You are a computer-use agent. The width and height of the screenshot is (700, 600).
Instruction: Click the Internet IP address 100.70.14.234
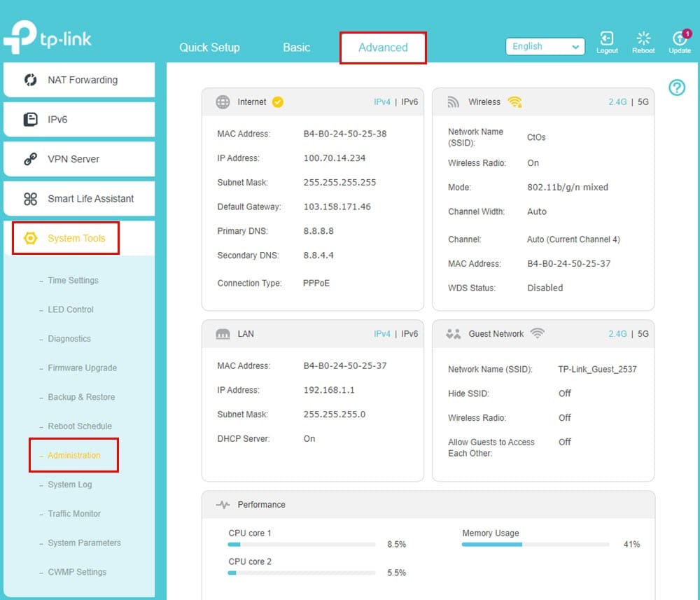pyautogui.click(x=335, y=158)
